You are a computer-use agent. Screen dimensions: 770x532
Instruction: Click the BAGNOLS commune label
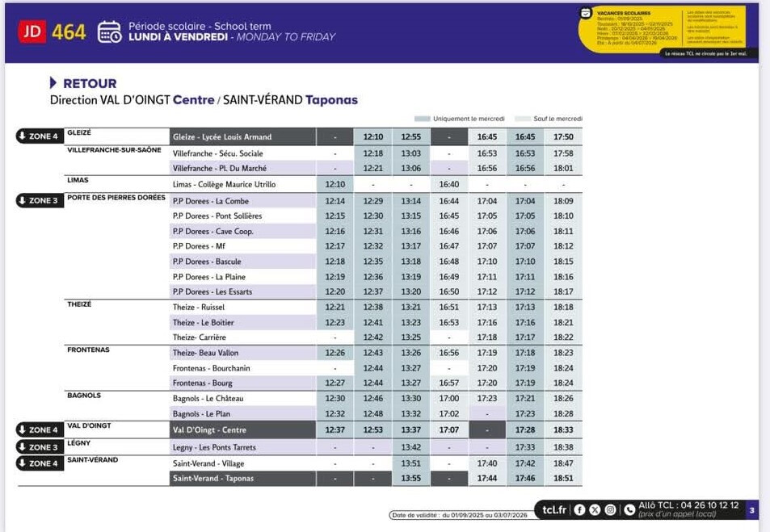click(84, 395)
